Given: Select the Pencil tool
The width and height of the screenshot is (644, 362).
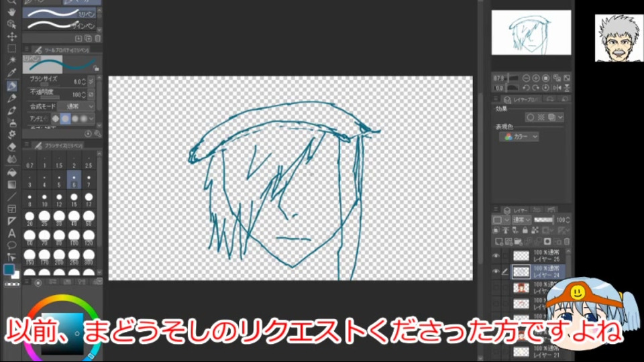Looking at the screenshot, I should coord(11,98).
